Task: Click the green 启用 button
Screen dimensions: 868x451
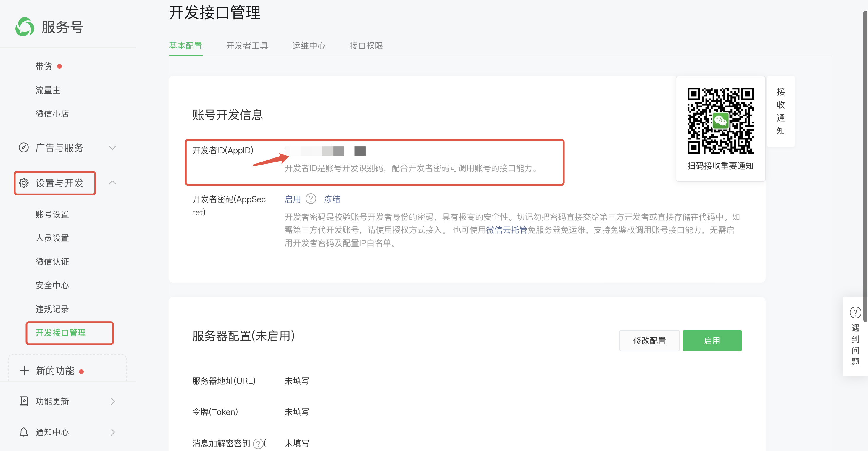Action: coord(712,340)
